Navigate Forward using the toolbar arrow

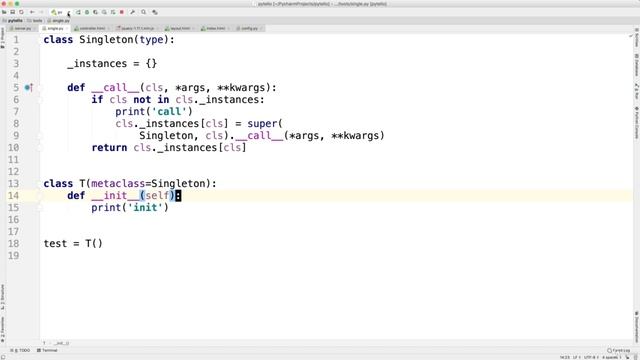point(41,12)
